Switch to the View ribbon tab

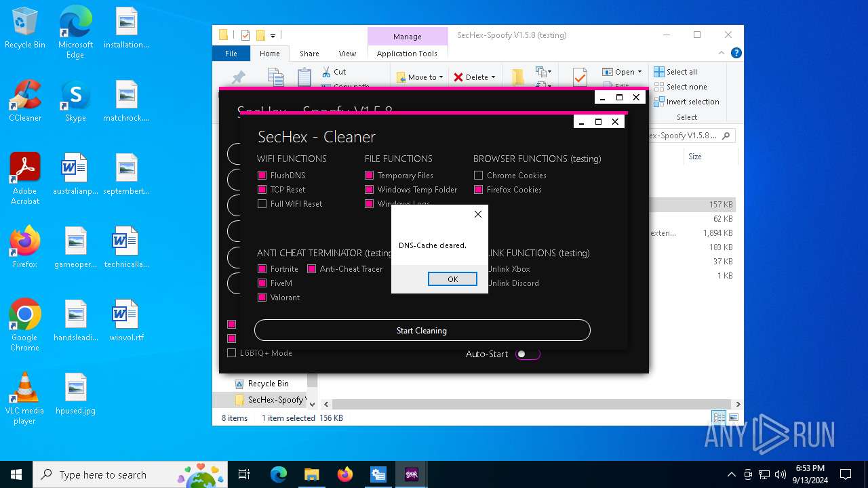click(x=347, y=53)
